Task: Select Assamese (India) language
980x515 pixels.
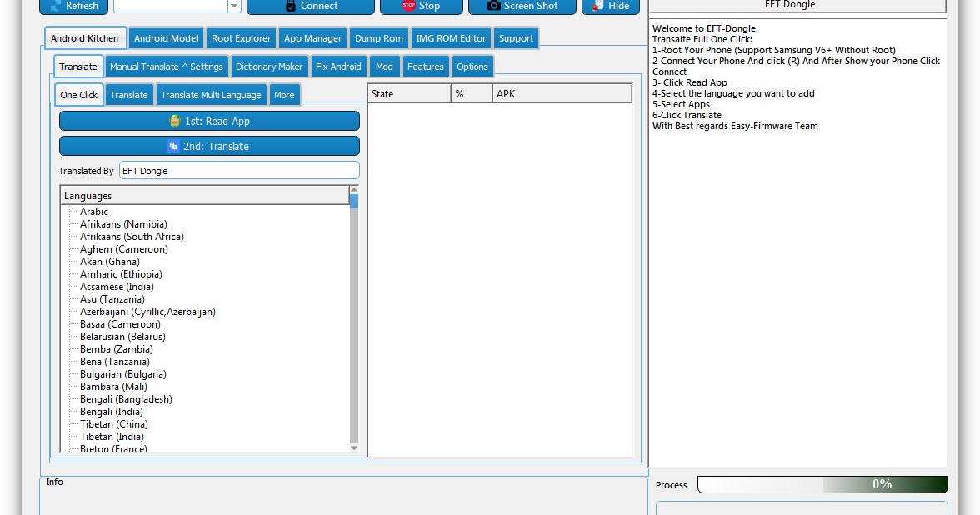Action: 117,287
